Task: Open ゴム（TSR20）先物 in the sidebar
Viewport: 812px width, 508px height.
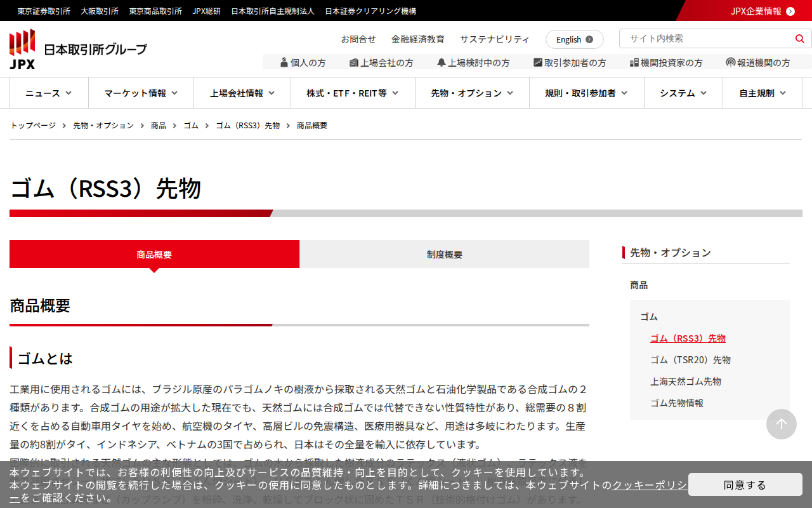Action: pos(690,360)
